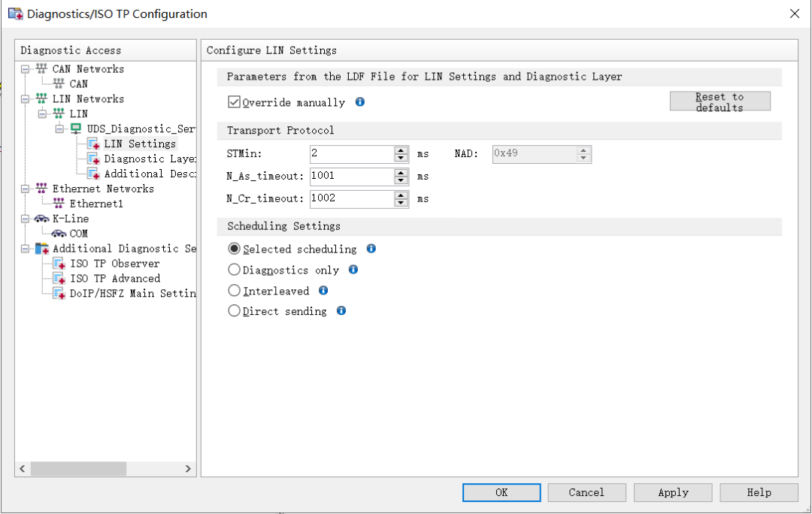
Task: Select the Ethernet1 network node
Action: [95, 204]
